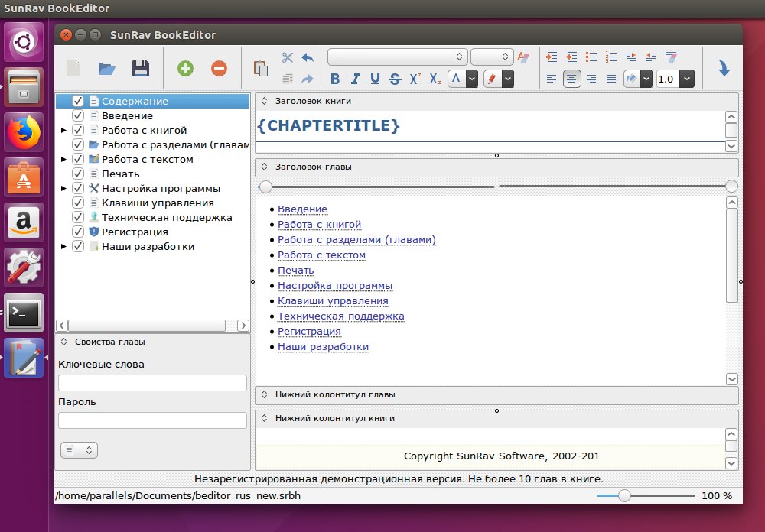
Task: Toggle the Наши разработки checkbox
Action: [x=77, y=246]
